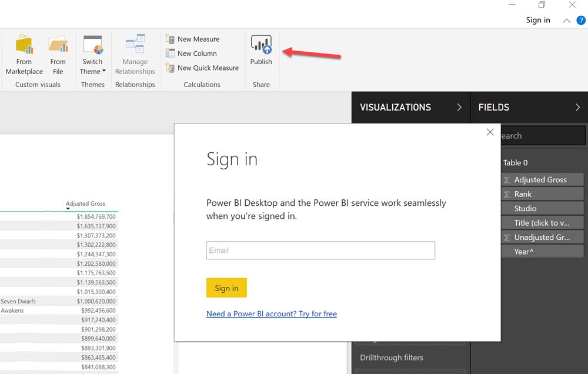
Task: Collapse the FIELDS pane chevron
Action: click(577, 107)
